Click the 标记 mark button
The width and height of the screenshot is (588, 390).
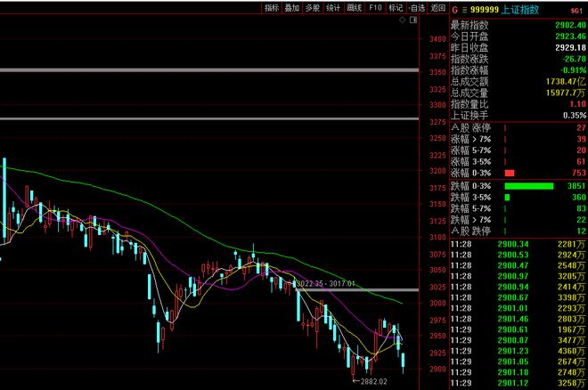tap(396, 8)
